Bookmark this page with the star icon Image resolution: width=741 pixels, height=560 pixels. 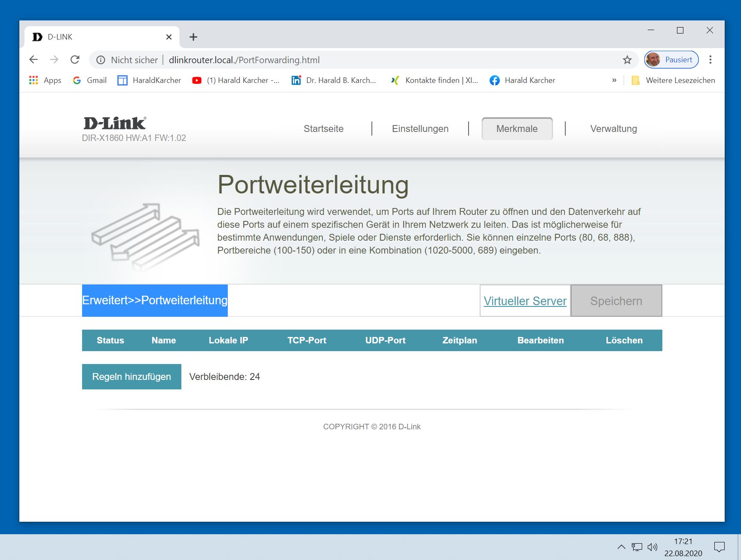pos(627,60)
